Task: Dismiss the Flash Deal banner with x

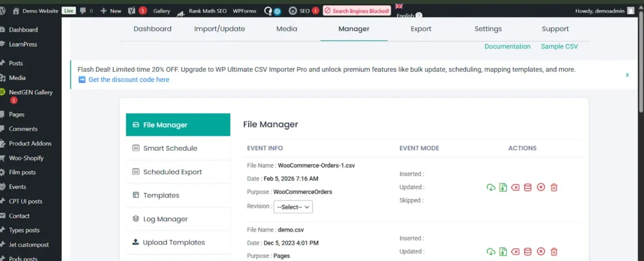Action: 627,75
